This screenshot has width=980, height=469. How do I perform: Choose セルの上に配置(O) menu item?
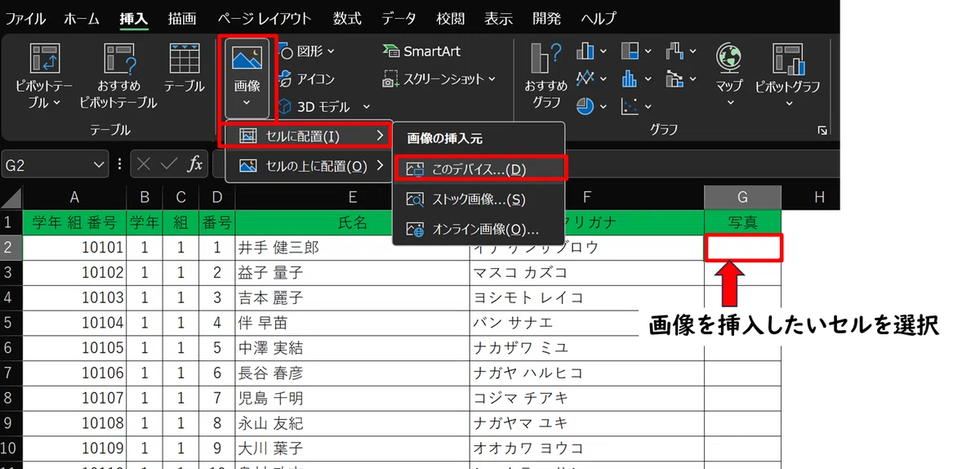[309, 167]
